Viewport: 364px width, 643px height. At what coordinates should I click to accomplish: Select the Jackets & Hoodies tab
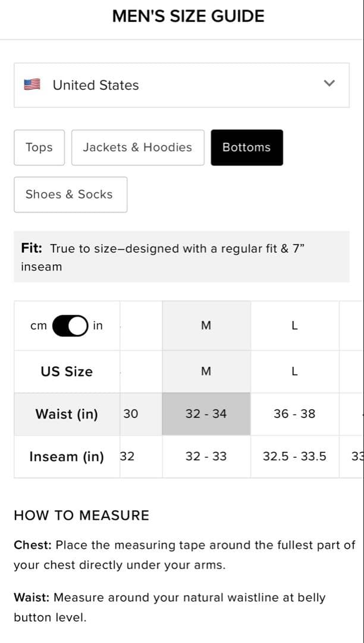click(137, 147)
